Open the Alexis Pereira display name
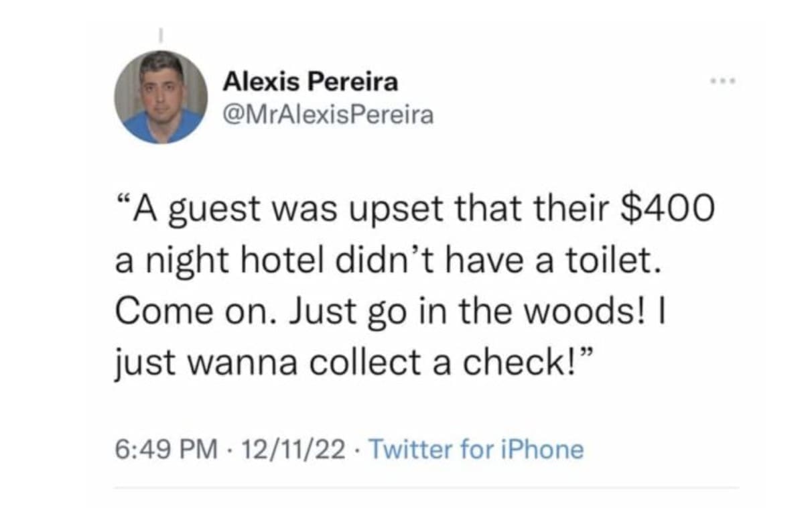 pos(310,82)
